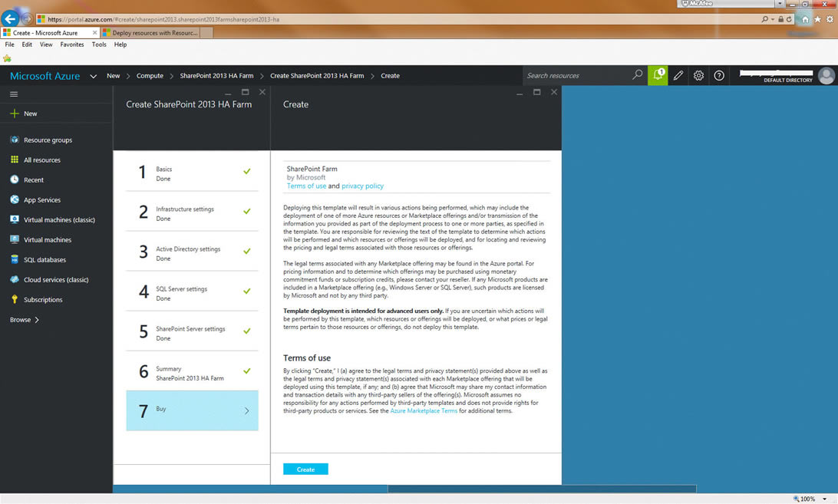838x504 pixels.
Task: Open the Help menu
Action: click(120, 44)
